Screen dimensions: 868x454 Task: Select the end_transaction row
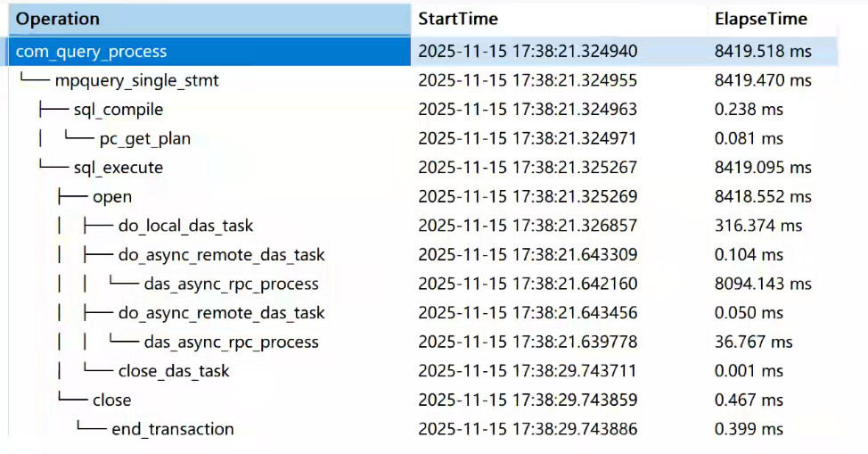(172, 429)
